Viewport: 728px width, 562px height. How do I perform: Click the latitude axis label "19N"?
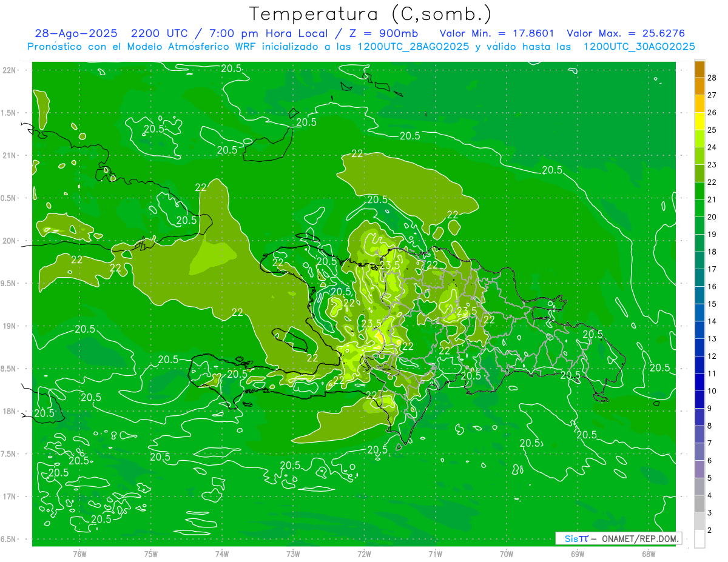click(9, 326)
